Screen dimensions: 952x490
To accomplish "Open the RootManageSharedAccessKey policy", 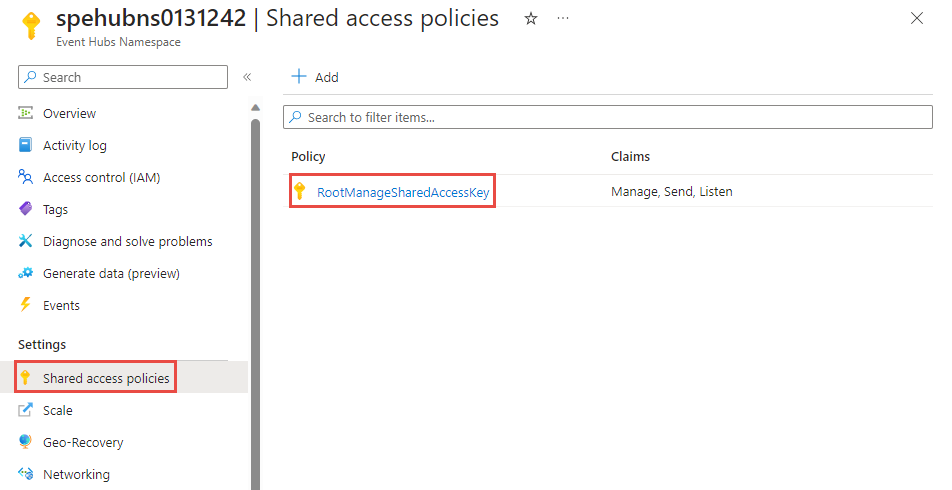I will pyautogui.click(x=403, y=192).
